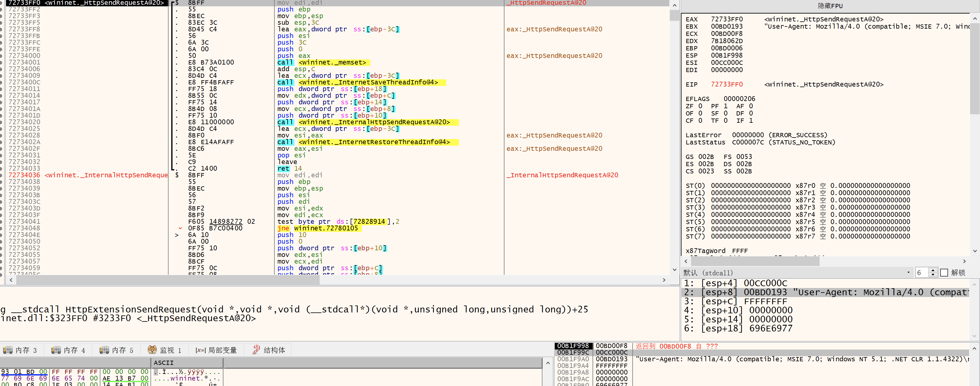Screen dimensions: 980x386
Task: Click stack panel scroll up arrow
Action: [974, 348]
